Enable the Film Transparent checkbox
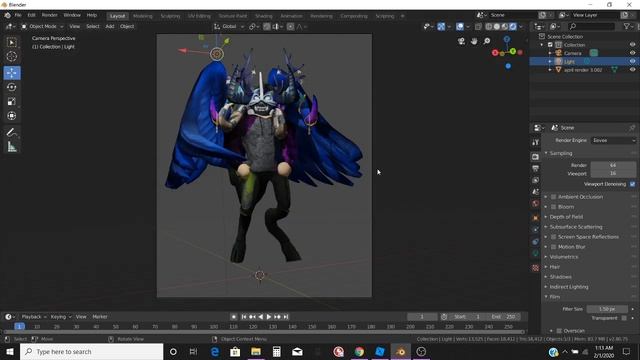Screen dimensions: 640x360 (624, 318)
